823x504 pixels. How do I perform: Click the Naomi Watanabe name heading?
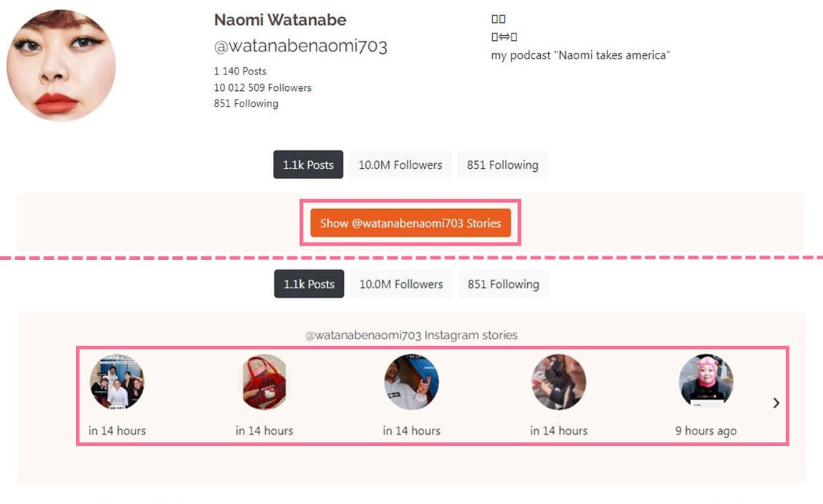click(280, 19)
